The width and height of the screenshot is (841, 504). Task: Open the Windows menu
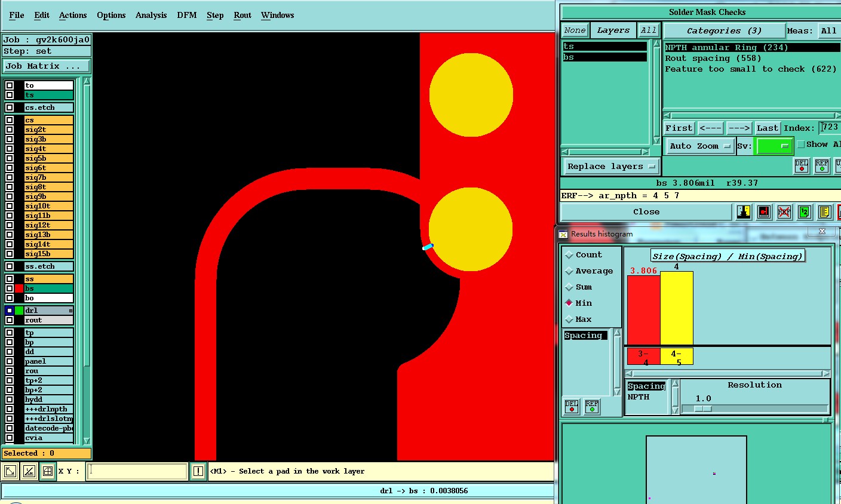tap(278, 15)
